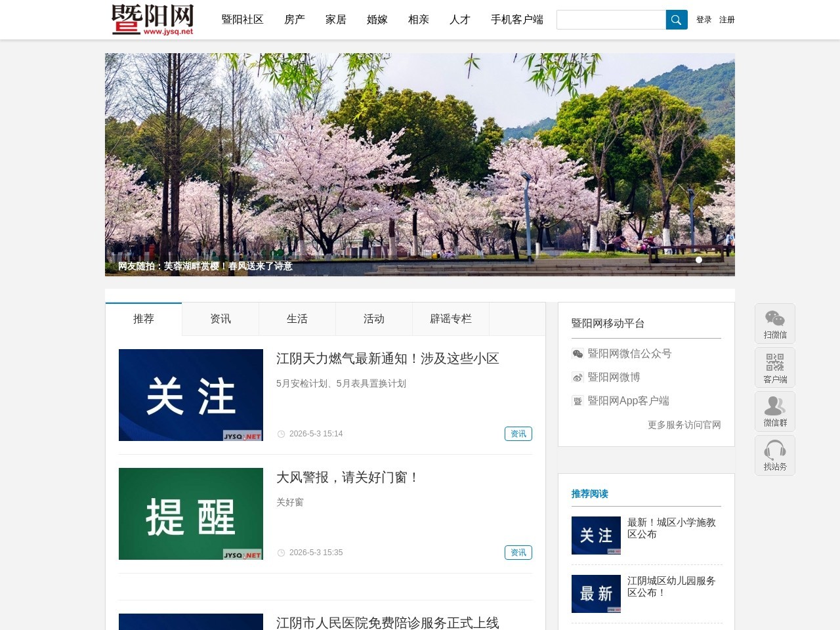Image resolution: width=840 pixels, height=630 pixels.
Task: Switch to the 辟谣专栏 tab
Action: coord(451,319)
